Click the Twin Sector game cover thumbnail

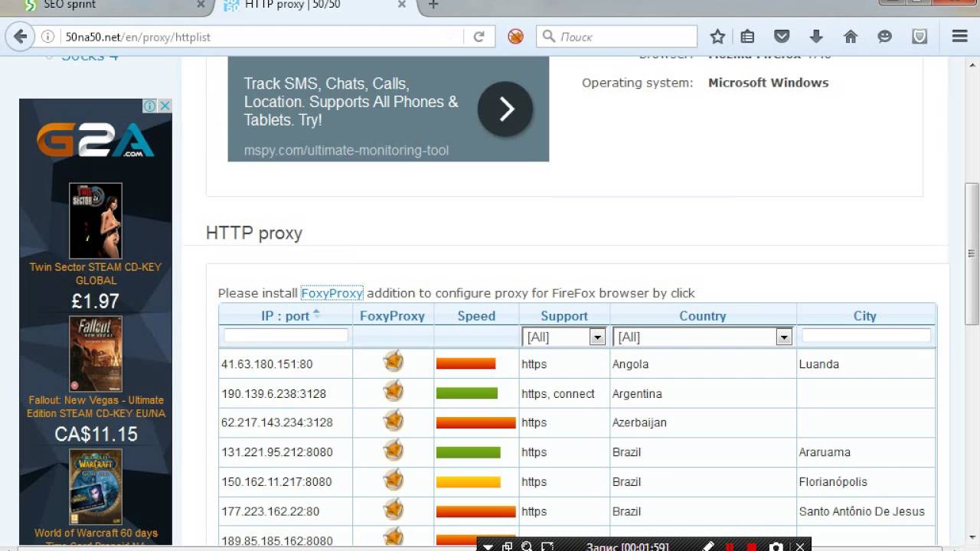(96, 220)
